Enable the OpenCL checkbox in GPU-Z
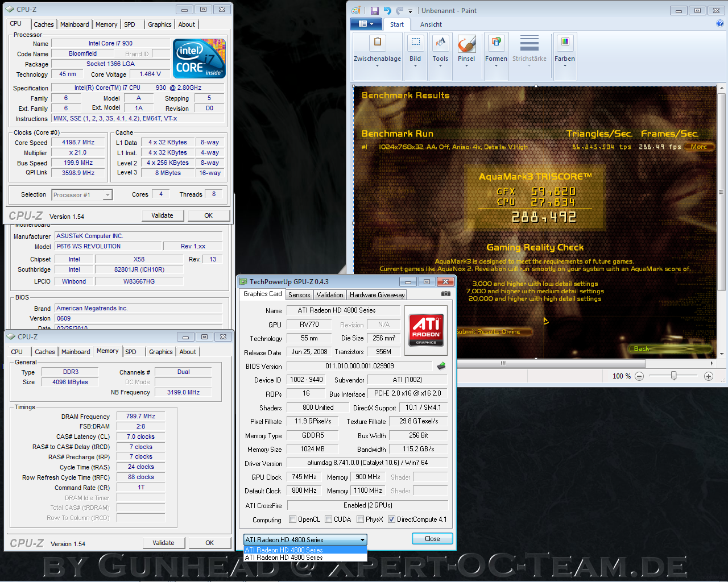Viewport: 728px width, 582px height. [x=292, y=519]
